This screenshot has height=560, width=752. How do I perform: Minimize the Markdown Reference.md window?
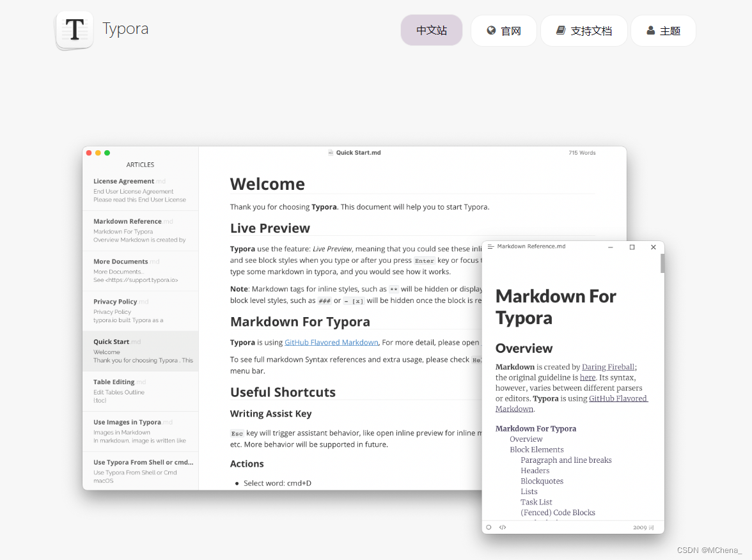tap(611, 247)
